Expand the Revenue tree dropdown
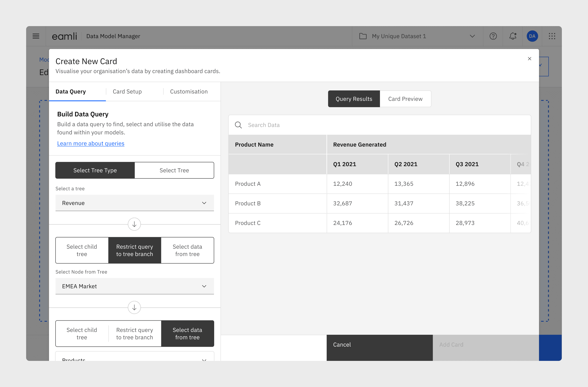588x387 pixels. coord(134,203)
